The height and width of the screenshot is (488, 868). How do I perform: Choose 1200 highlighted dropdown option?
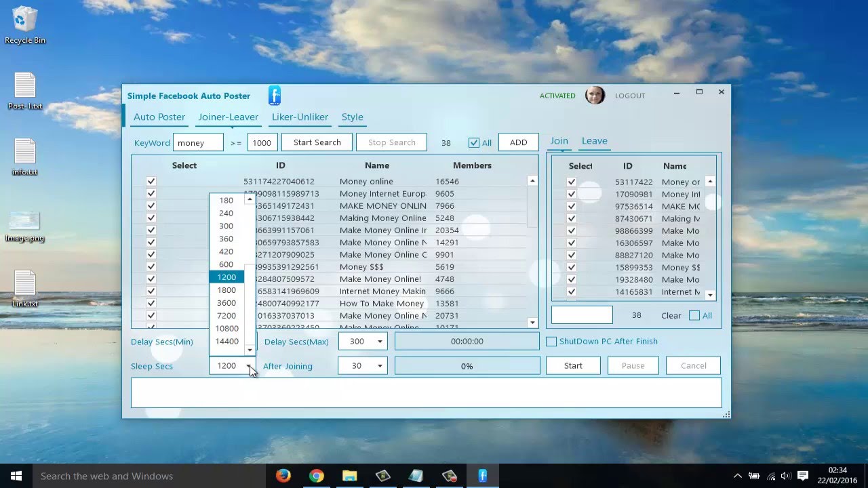coord(226,277)
